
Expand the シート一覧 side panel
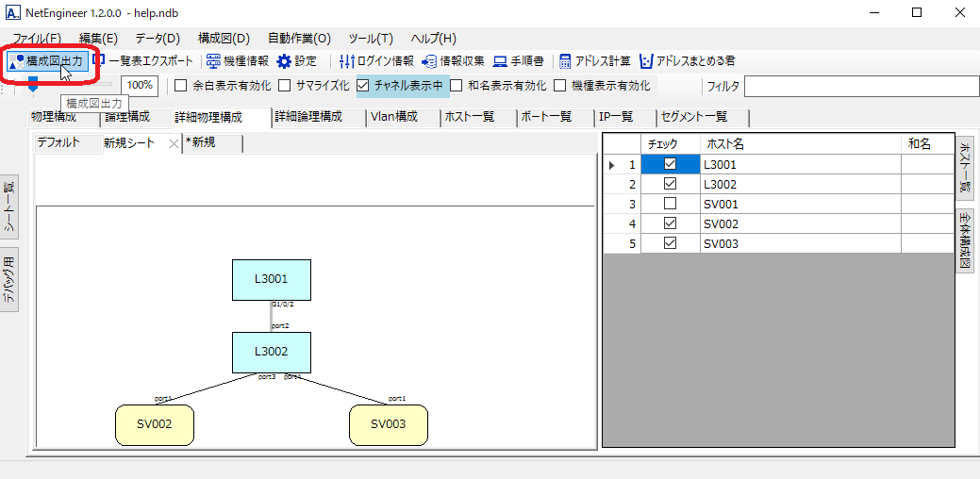(x=8, y=206)
